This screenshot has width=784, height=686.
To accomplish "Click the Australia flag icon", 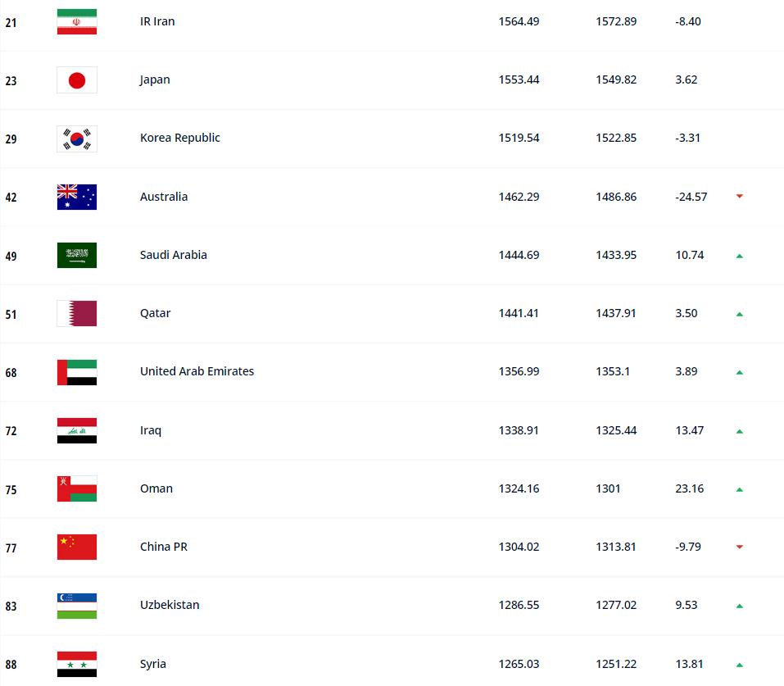I will [x=76, y=197].
